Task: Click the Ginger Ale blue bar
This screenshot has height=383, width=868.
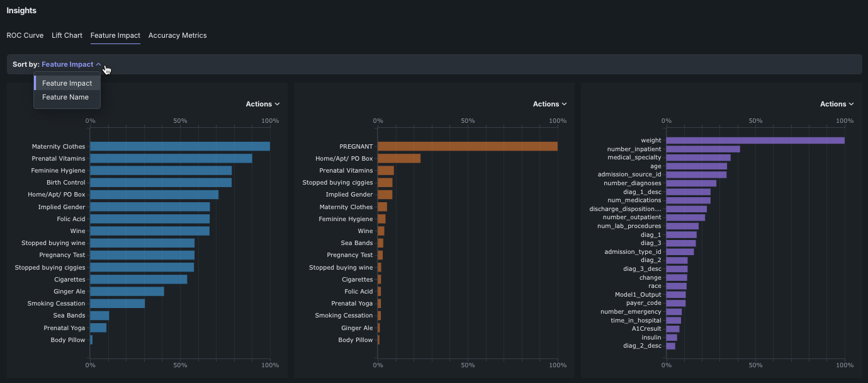Action: click(x=127, y=292)
